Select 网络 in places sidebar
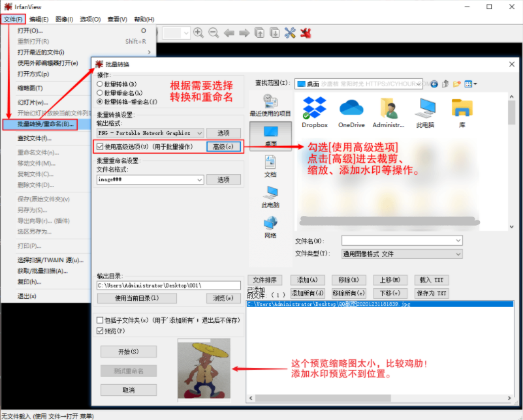 [270, 227]
